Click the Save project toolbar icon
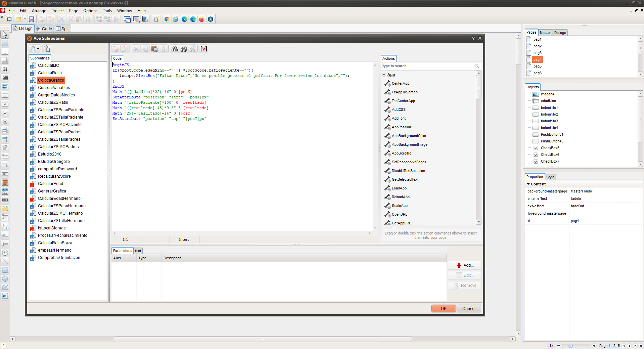Screen dimensions: 644x349 tap(31, 19)
